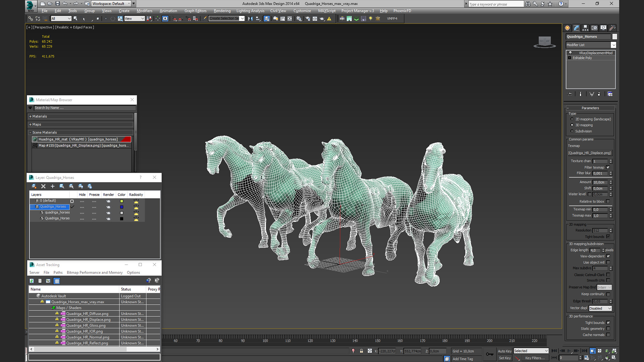Click blue color swatch for Quadriga_Horses layer
644x362 pixels.
(122, 207)
